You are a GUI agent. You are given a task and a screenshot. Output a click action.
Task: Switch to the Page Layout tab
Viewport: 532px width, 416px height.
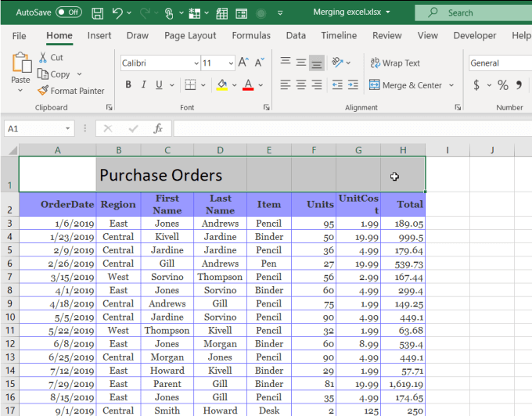(190, 35)
